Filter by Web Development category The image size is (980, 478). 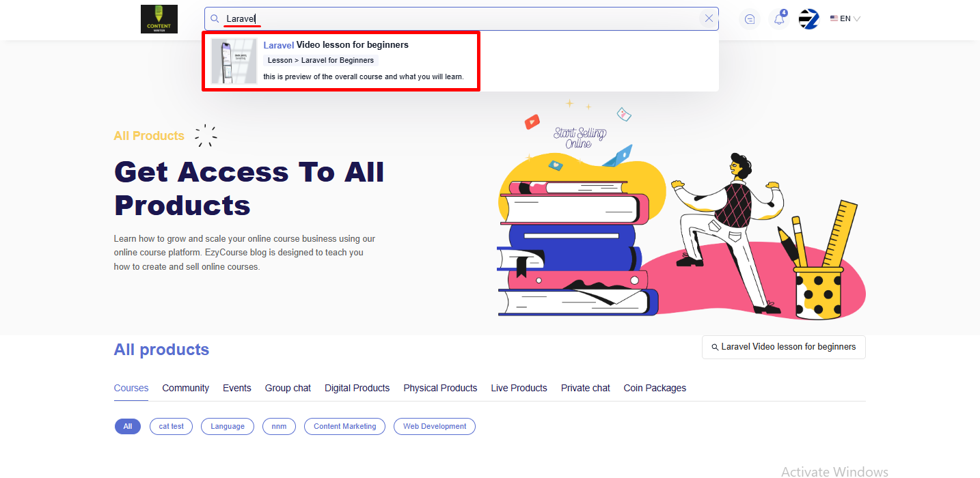pos(434,426)
